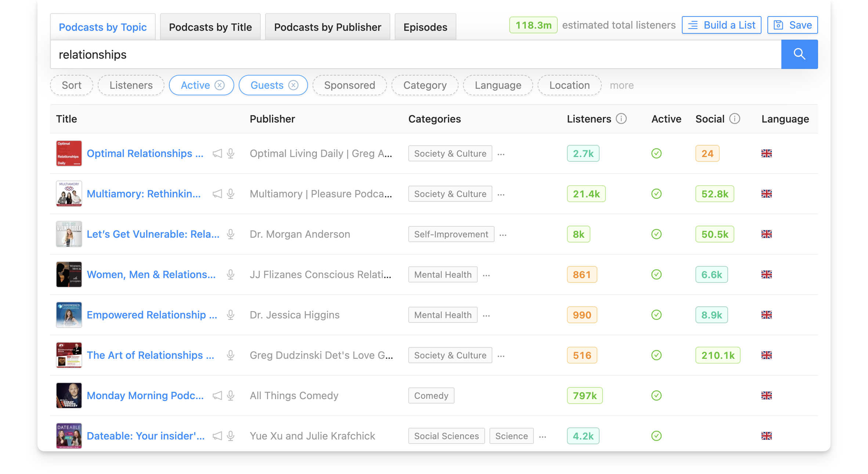Screen dimensions: 868x474
Task: Open the microphone icon next to Optimal Relationships
Action: [230, 153]
